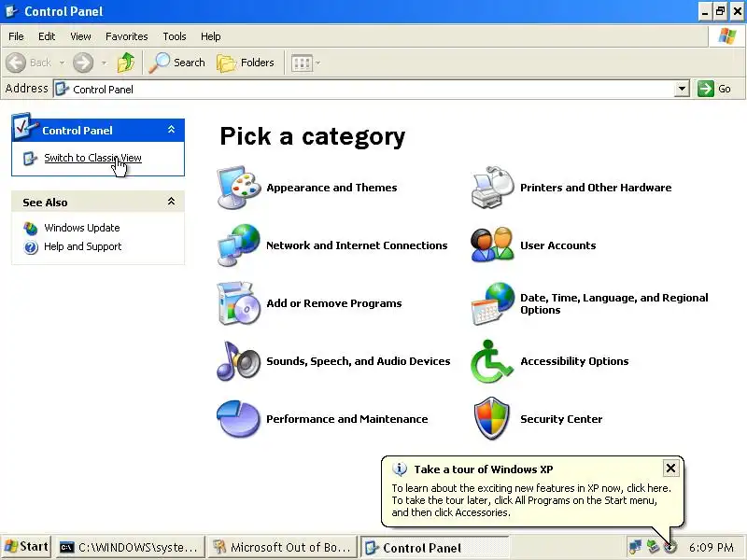Switch to Microsoft Out of Bo... taskbar window
The width and height of the screenshot is (747, 560).
[x=283, y=547]
